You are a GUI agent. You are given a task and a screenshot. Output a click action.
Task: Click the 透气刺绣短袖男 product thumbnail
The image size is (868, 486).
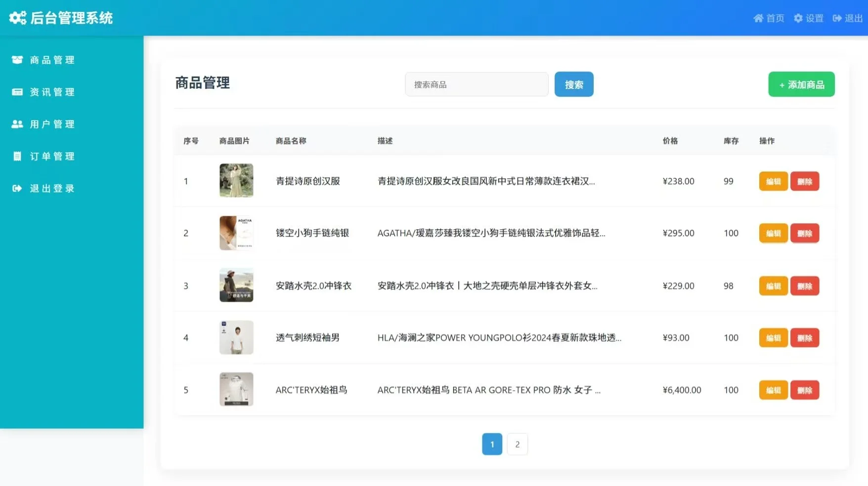[x=236, y=337]
